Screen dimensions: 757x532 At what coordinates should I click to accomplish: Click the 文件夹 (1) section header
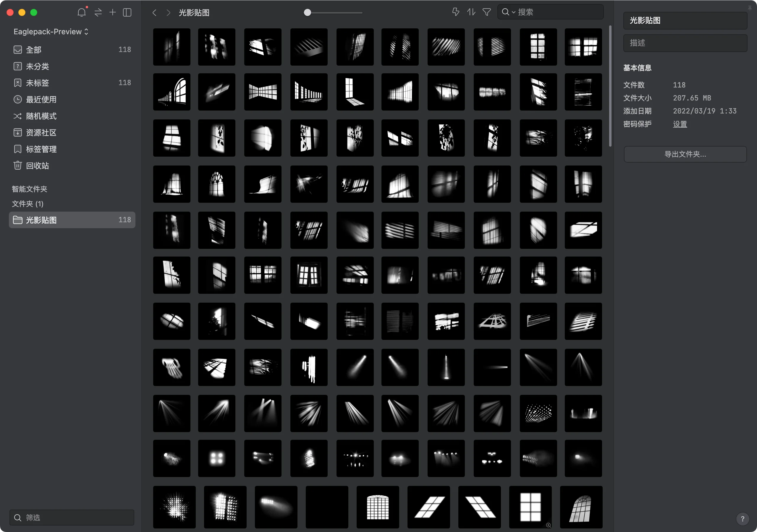[x=28, y=204]
